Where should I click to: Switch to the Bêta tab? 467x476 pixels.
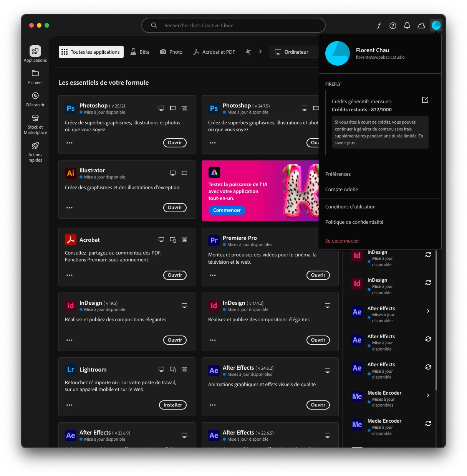pyautogui.click(x=140, y=52)
